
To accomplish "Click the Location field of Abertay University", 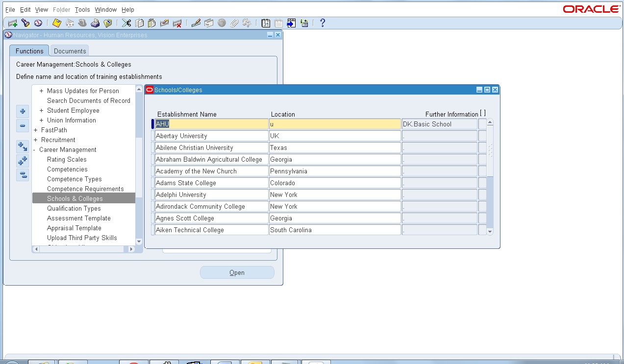I will (334, 136).
